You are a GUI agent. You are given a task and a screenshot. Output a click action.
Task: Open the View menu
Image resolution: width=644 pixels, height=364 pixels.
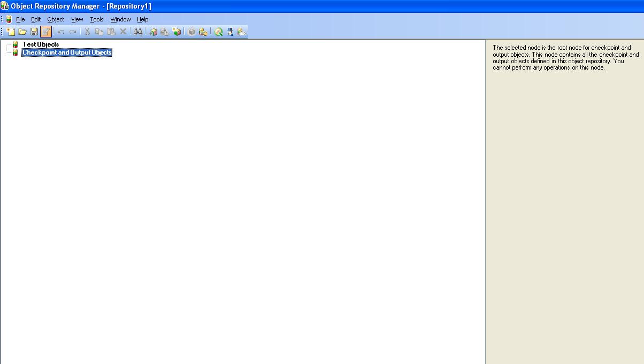click(77, 19)
